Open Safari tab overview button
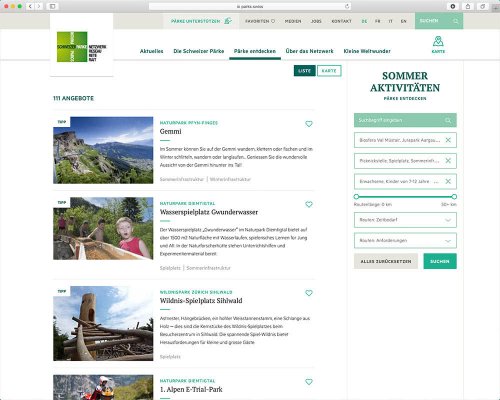Image resolution: width=500 pixels, height=400 pixels. pos(482,6)
